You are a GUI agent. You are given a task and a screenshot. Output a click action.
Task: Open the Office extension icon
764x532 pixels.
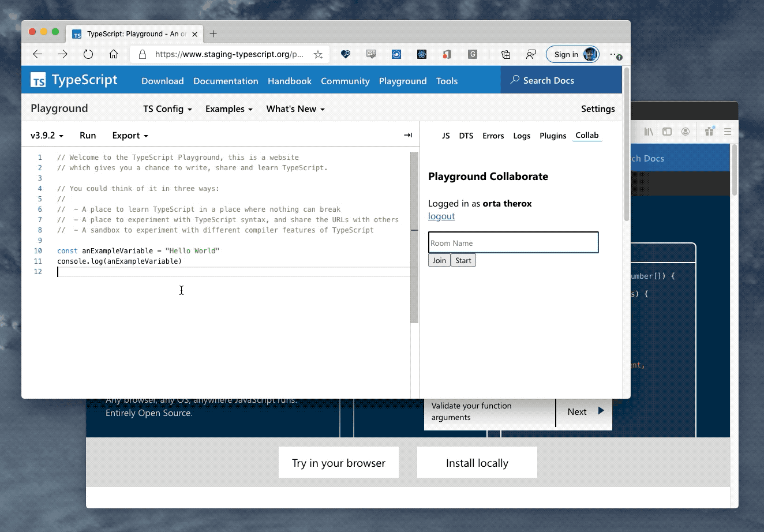point(447,54)
